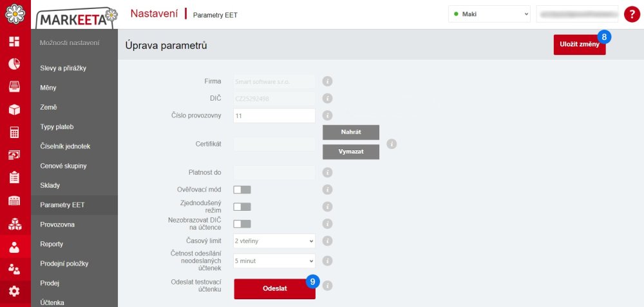This screenshot has width=644, height=307.
Task: Show info for the Firma field
Action: pos(327,81)
